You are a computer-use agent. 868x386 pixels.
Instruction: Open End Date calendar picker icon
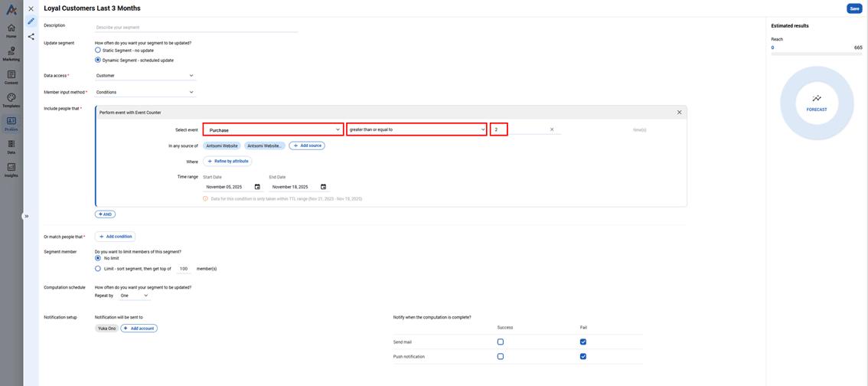click(323, 187)
